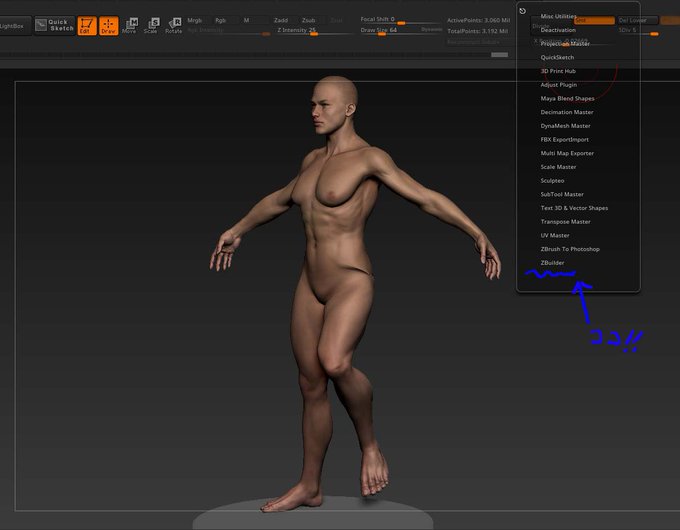
Task: Open the SubTool Master plugin
Action: point(562,194)
